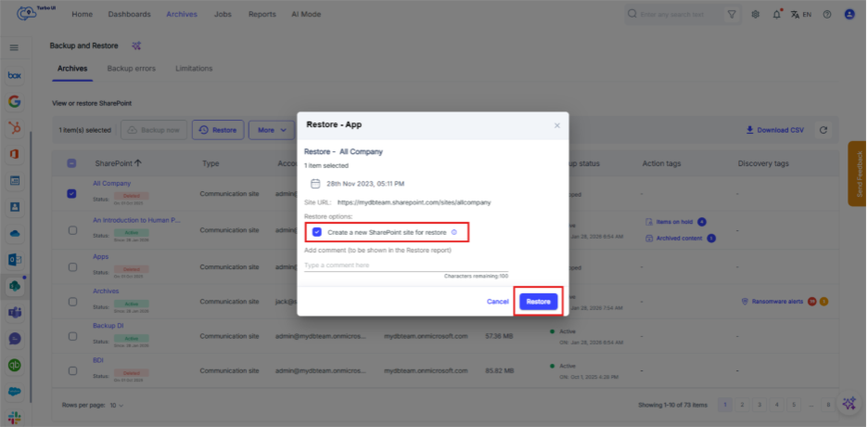Open HubSpot icon in sidebar
The width and height of the screenshot is (868, 427).
[15, 127]
